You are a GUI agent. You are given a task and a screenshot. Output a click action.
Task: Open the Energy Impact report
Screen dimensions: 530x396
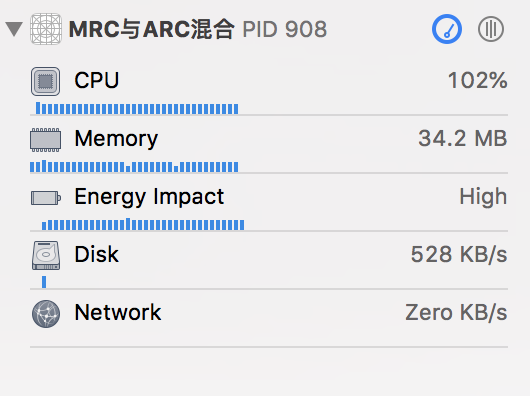pyautogui.click(x=269, y=205)
